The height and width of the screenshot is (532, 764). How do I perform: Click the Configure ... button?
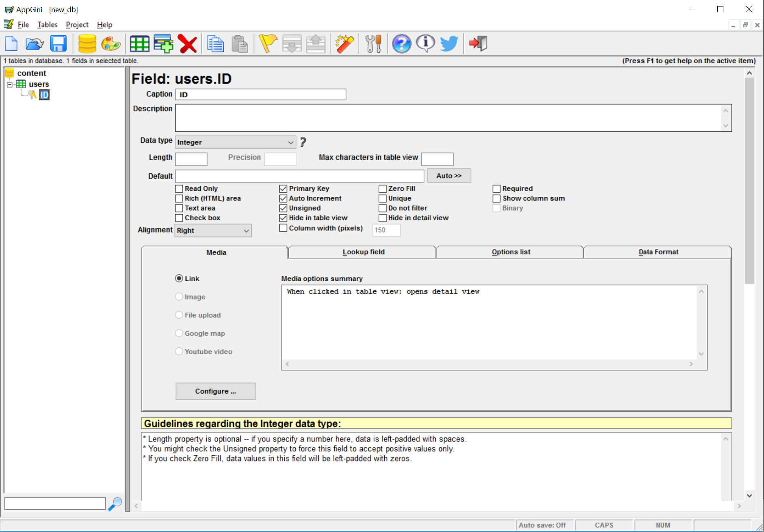pos(216,391)
